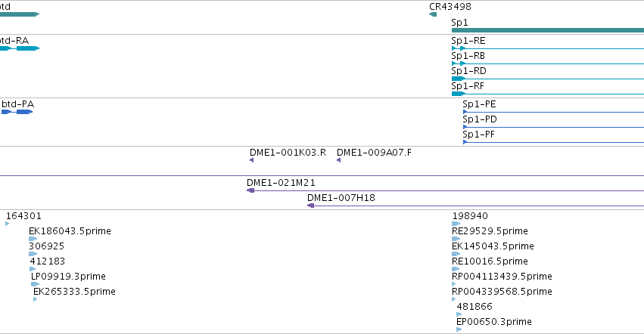Screen dimensions: 644x334
Task: Select the 306925 arrow glyph
Action: point(33,254)
